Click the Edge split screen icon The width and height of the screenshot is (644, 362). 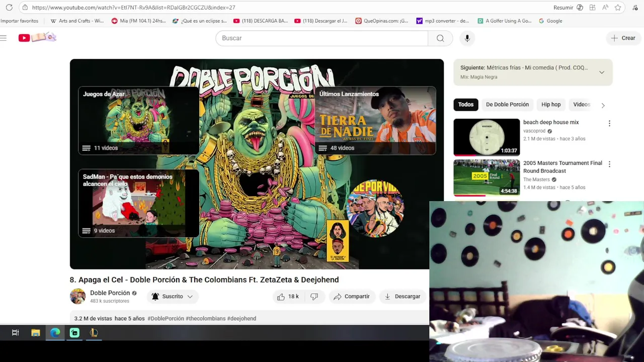(593, 8)
